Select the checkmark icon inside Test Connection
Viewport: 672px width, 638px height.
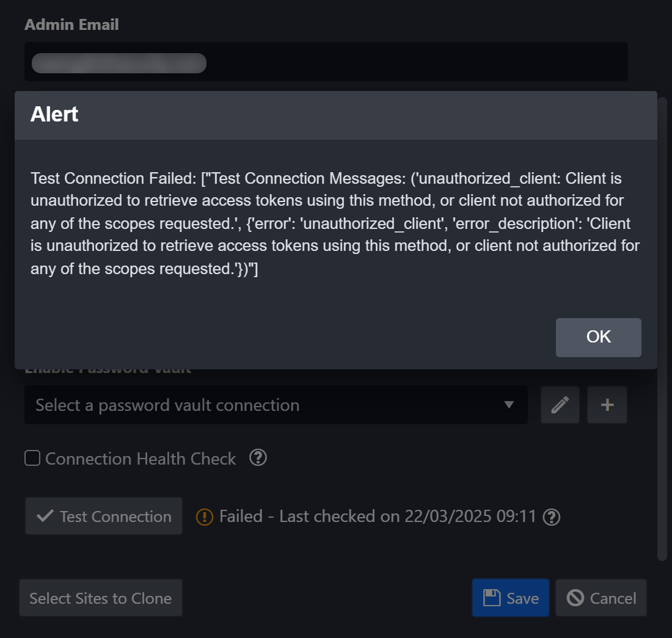tap(43, 516)
